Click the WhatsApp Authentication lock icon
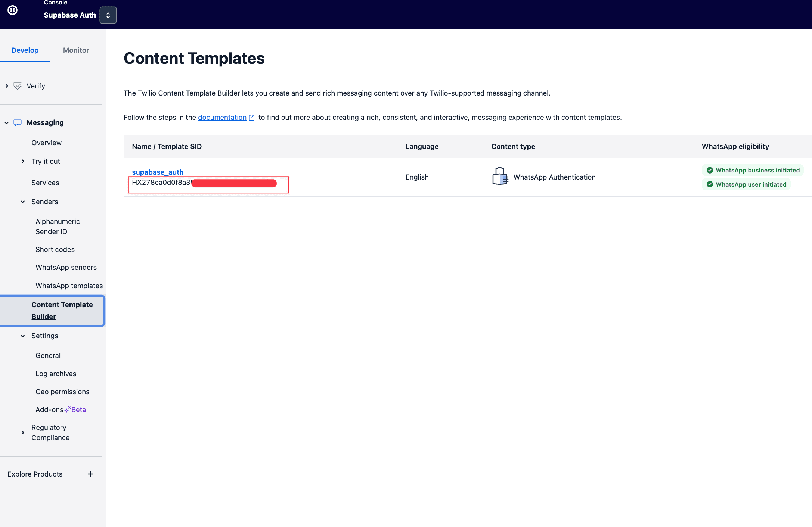 click(x=500, y=176)
